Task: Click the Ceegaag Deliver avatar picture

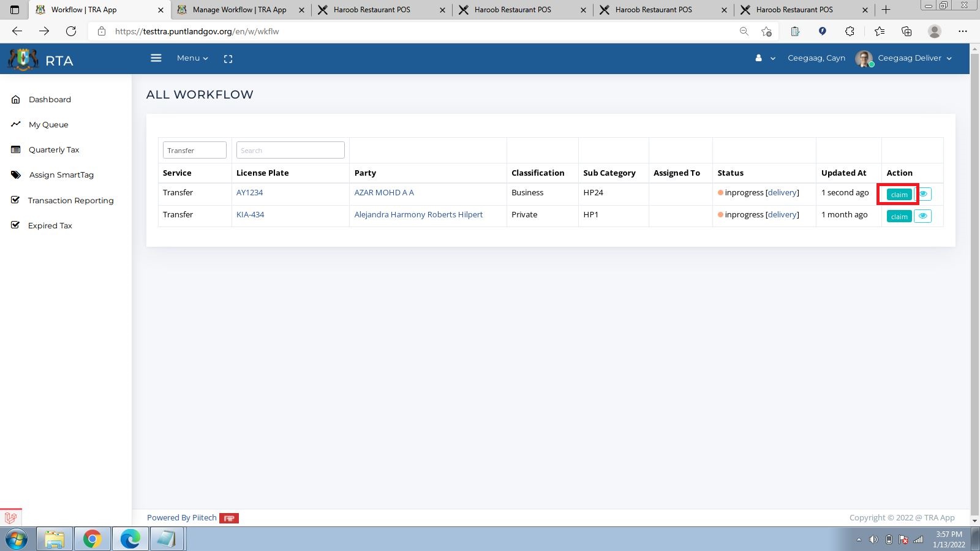Action: click(x=864, y=59)
